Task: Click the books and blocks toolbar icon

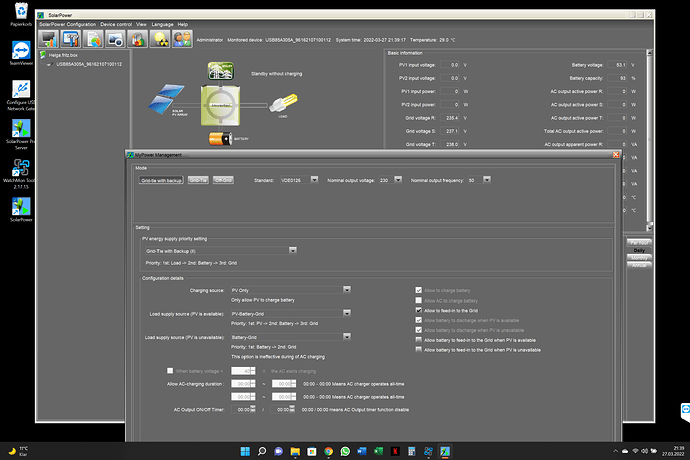Action: click(138, 39)
